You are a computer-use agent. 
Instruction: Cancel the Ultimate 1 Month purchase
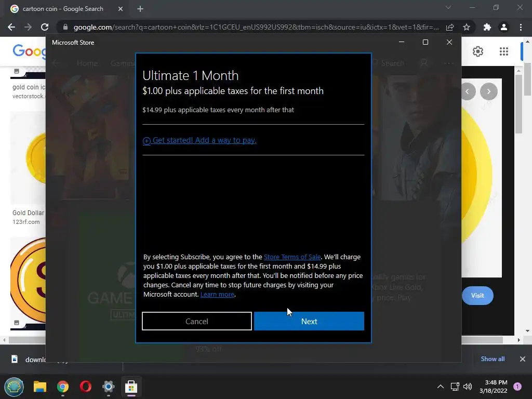197,321
